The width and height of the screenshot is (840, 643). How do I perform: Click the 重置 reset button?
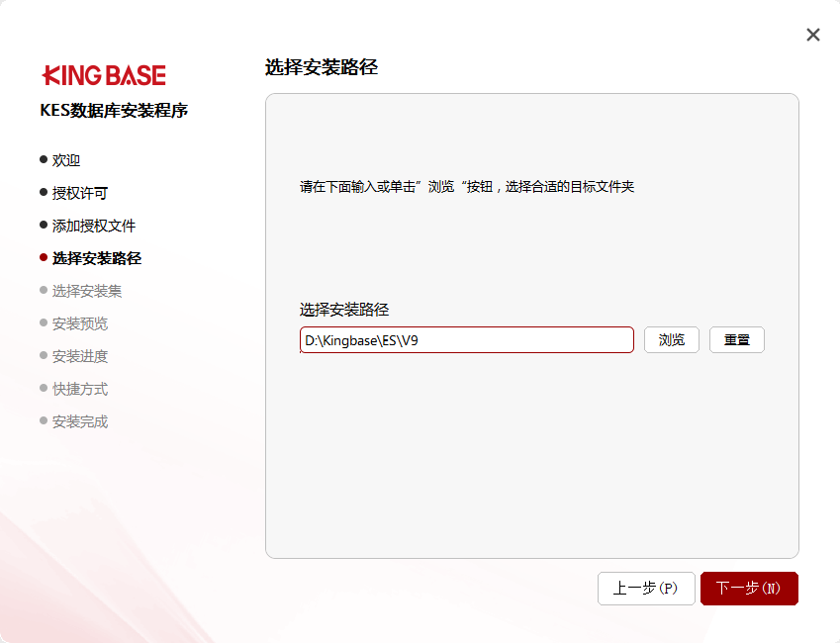pyautogui.click(x=736, y=339)
